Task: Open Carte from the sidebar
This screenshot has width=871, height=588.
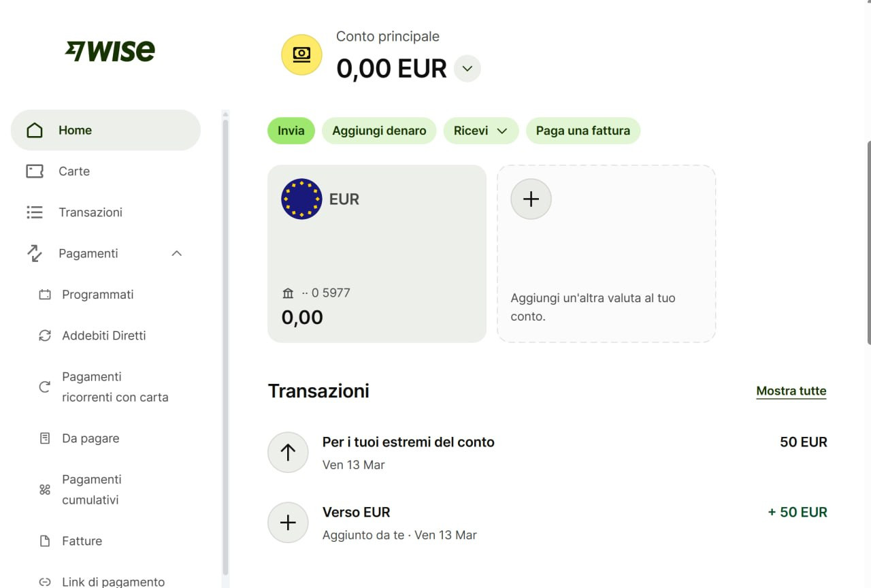Action: [x=105, y=171]
